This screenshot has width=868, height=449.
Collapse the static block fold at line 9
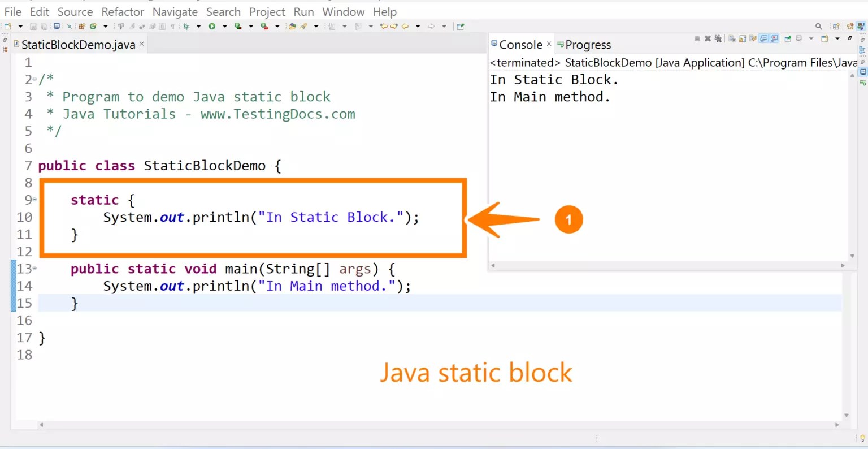35,200
